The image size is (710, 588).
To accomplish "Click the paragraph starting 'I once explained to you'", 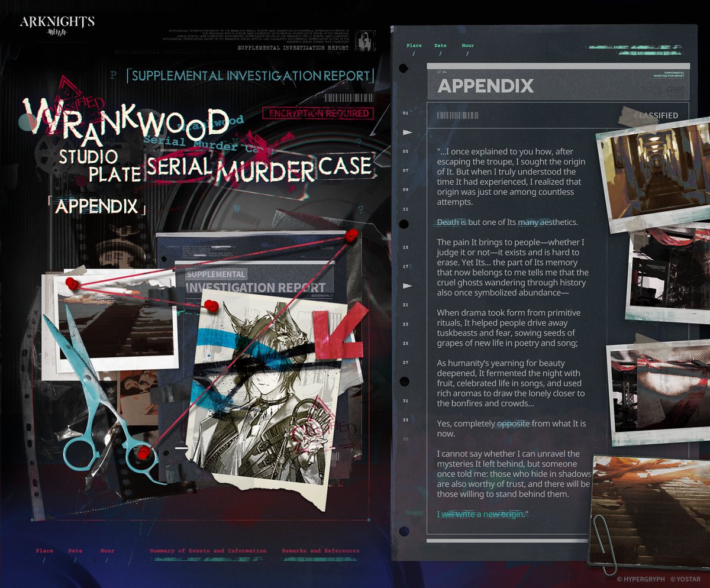I will pos(512,177).
